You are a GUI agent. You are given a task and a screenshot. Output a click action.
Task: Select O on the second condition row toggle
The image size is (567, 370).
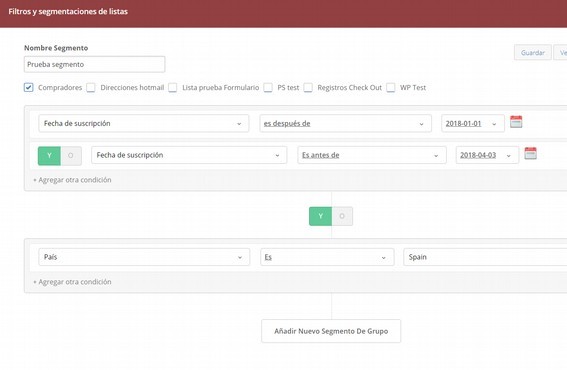tap(71, 156)
